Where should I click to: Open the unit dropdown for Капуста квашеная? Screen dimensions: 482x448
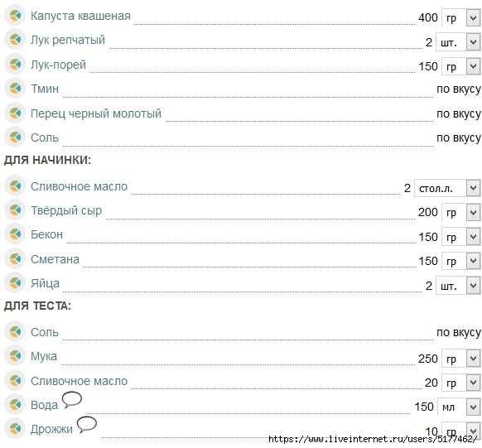(461, 18)
